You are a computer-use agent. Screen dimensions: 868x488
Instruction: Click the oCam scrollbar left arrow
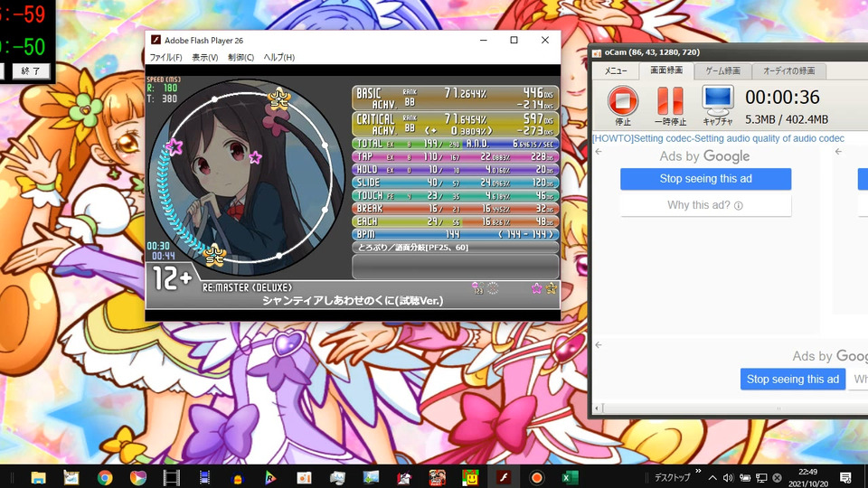[x=596, y=408]
